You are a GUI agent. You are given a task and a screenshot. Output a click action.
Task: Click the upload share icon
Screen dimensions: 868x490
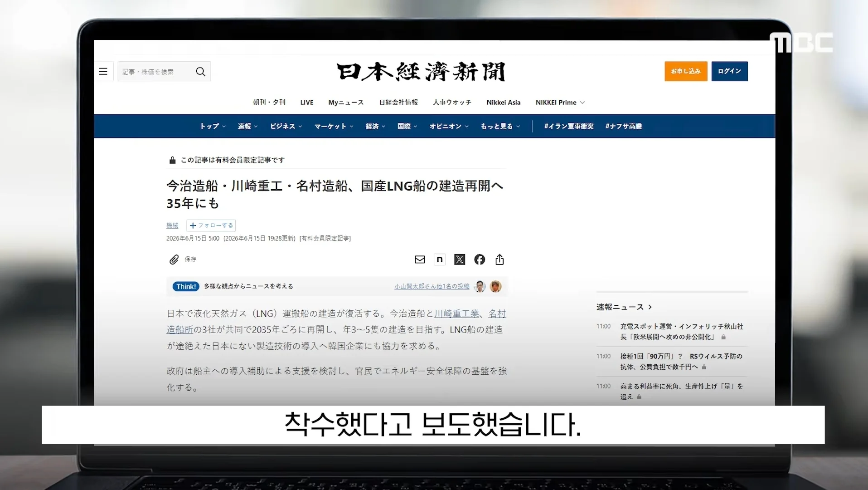click(499, 260)
